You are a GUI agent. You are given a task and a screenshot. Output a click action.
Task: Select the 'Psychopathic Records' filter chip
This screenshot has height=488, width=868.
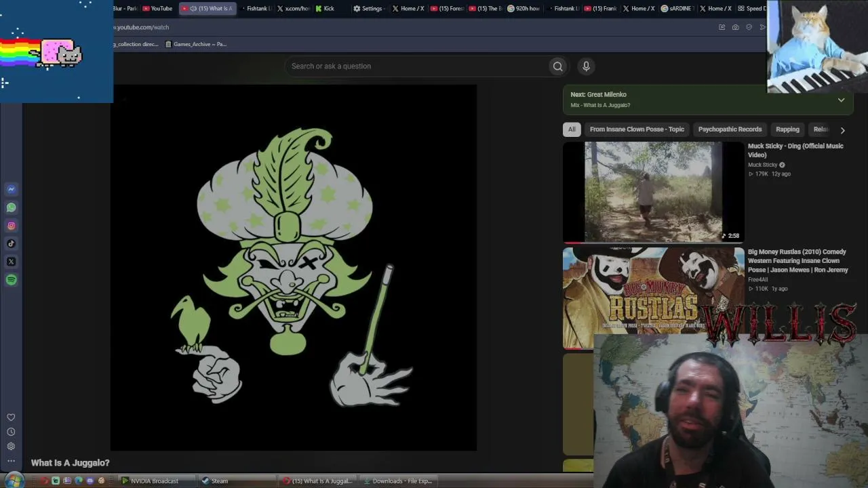[730, 129]
